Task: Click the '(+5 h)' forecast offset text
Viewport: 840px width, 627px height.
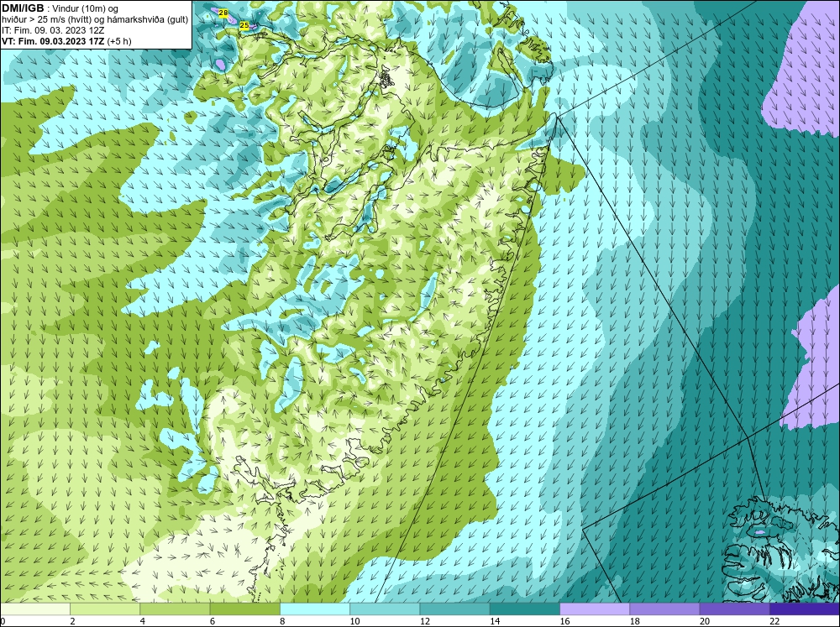Action: (x=119, y=41)
